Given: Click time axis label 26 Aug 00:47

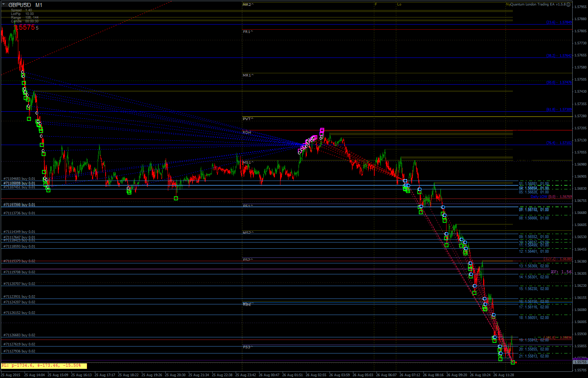Looking at the screenshot, I should pos(269,375).
